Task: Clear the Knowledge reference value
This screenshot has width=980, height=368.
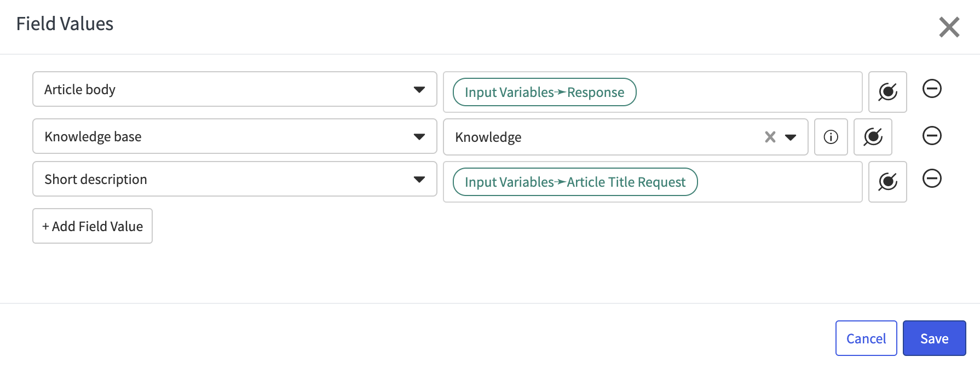Action: pos(770,137)
